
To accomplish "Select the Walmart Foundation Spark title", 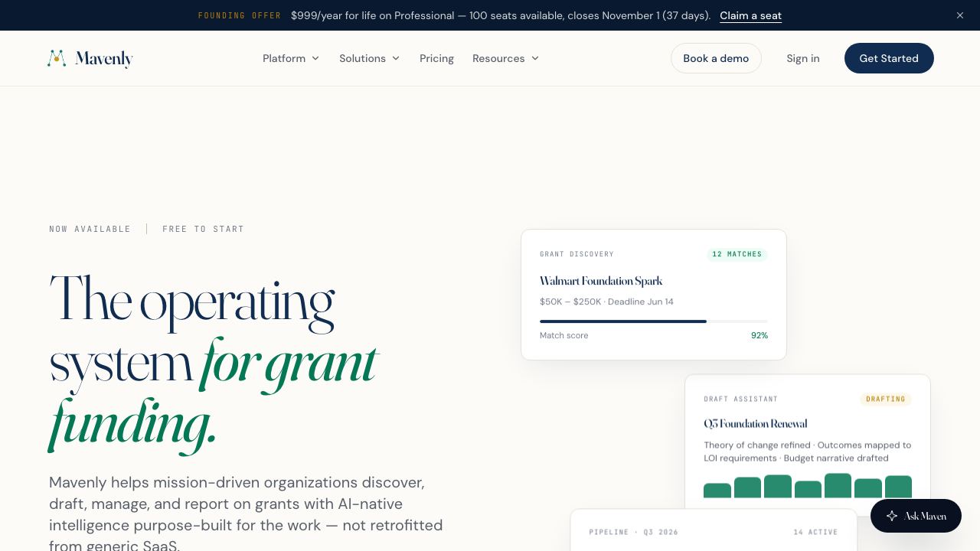I will click(x=601, y=281).
